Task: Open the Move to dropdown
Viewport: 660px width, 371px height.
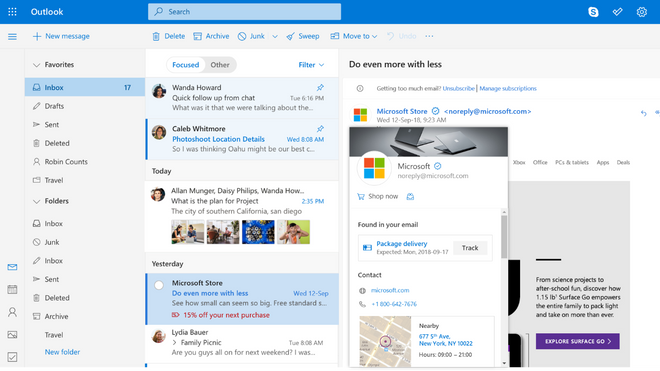Action: point(354,36)
